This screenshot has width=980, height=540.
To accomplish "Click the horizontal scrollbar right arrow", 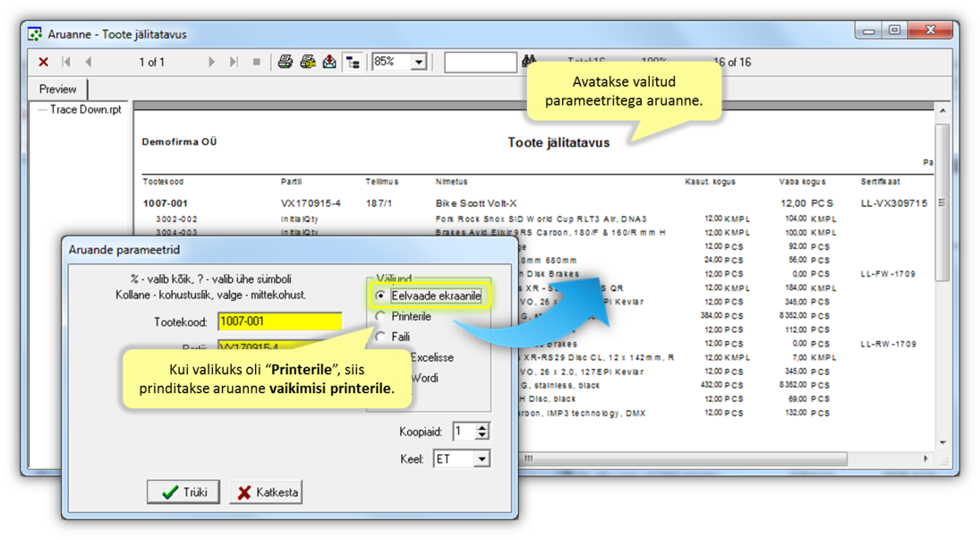I will (925, 459).
